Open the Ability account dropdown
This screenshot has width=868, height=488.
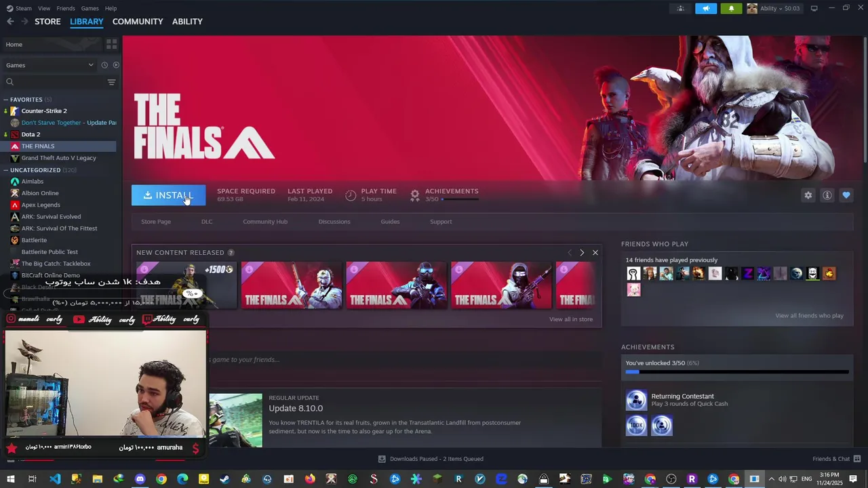click(775, 8)
